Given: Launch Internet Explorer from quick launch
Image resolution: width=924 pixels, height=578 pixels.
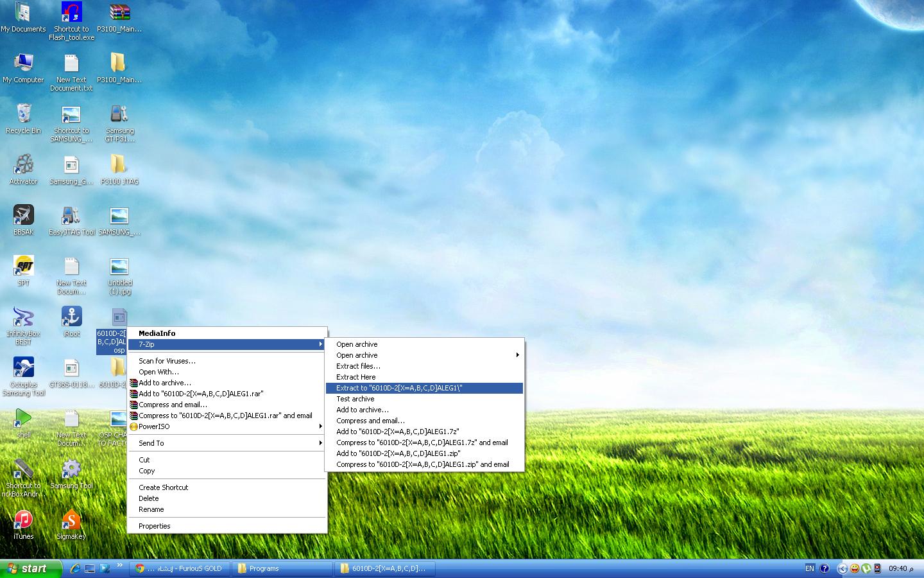Looking at the screenshot, I should [x=75, y=568].
